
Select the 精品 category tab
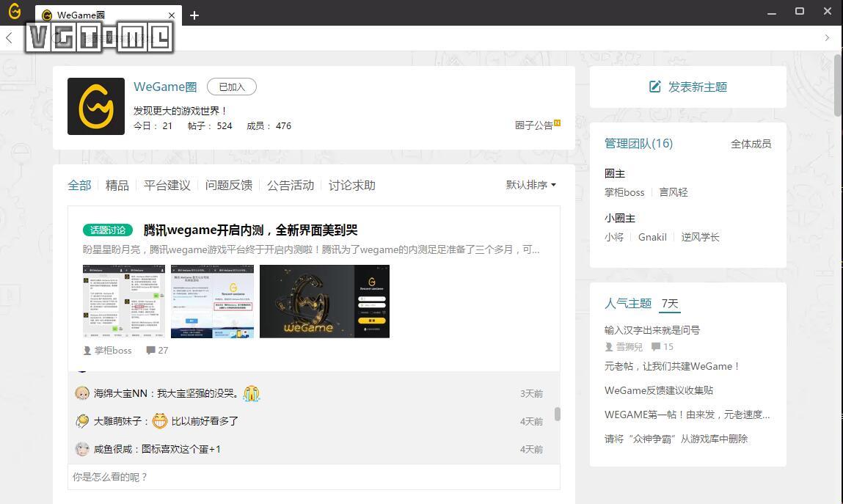pos(117,185)
